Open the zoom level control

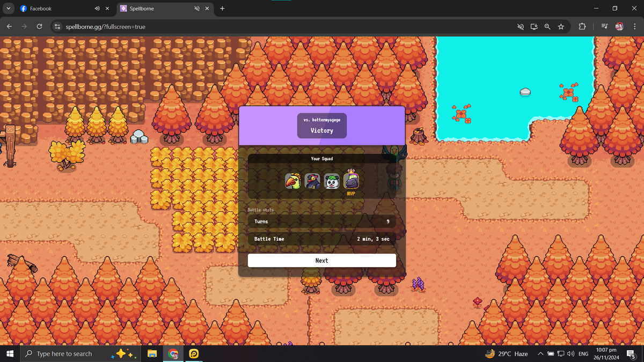coord(547,26)
